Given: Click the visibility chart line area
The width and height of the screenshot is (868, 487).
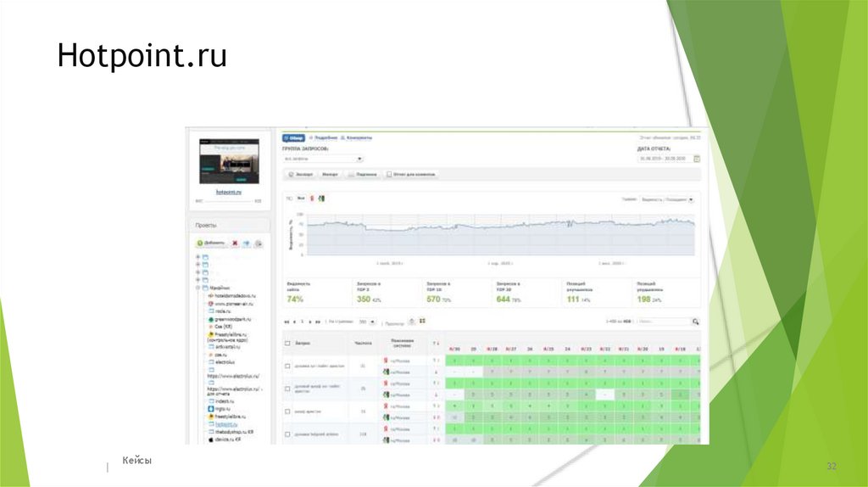Looking at the screenshot, I should (x=500, y=234).
